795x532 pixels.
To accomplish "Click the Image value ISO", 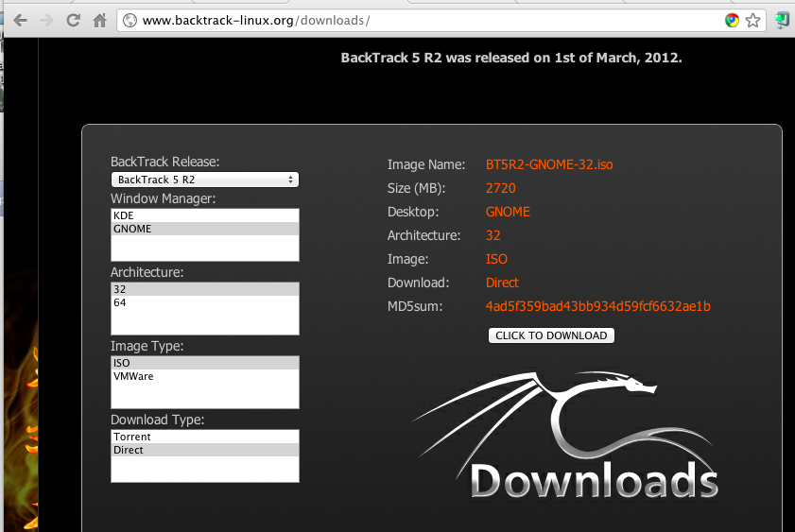I will [496, 259].
